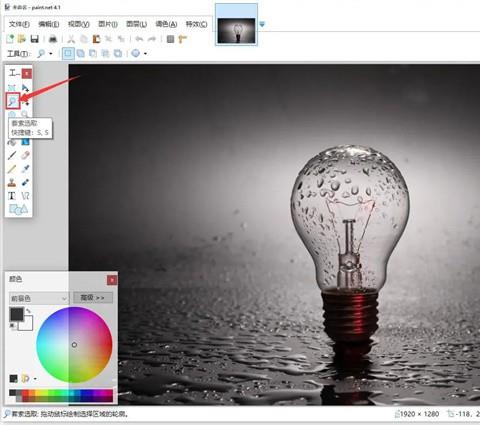Viewport: 480px width, 425px height.
Task: Select the Clone Stamp tool
Action: (x=12, y=182)
